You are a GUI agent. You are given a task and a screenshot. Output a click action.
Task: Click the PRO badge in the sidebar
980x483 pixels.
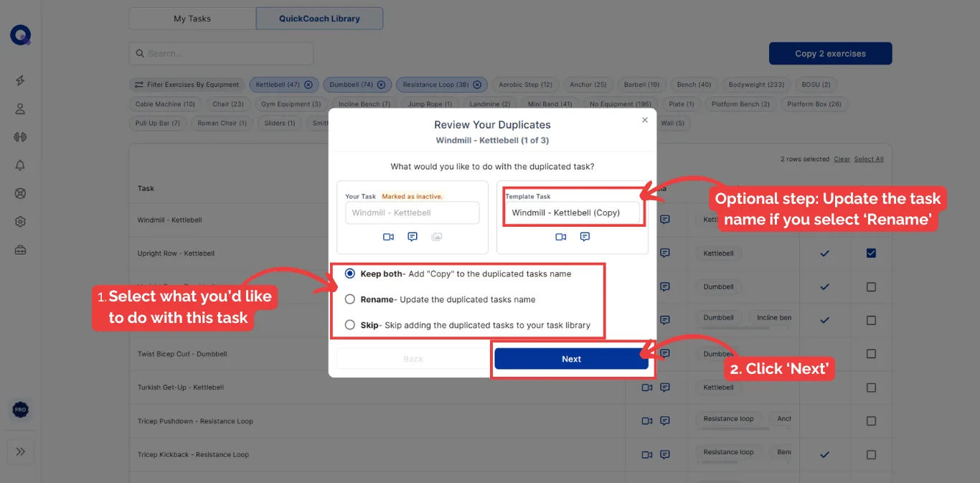point(20,410)
